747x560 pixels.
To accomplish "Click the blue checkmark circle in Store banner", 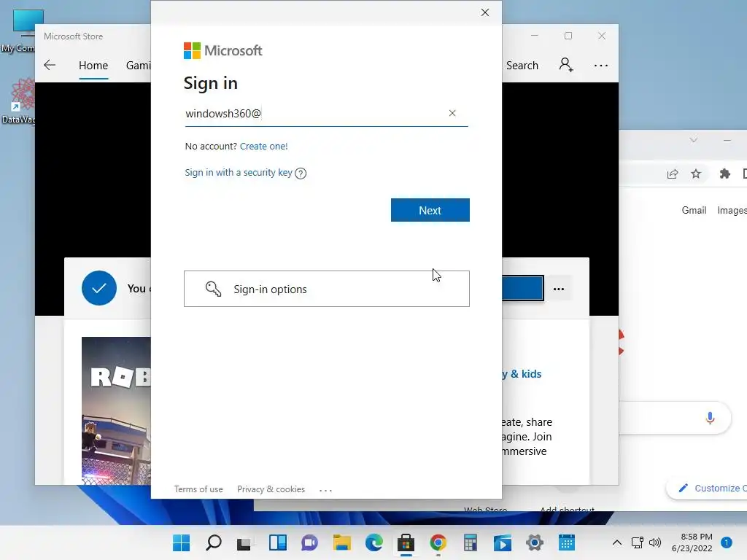I will [x=99, y=288].
